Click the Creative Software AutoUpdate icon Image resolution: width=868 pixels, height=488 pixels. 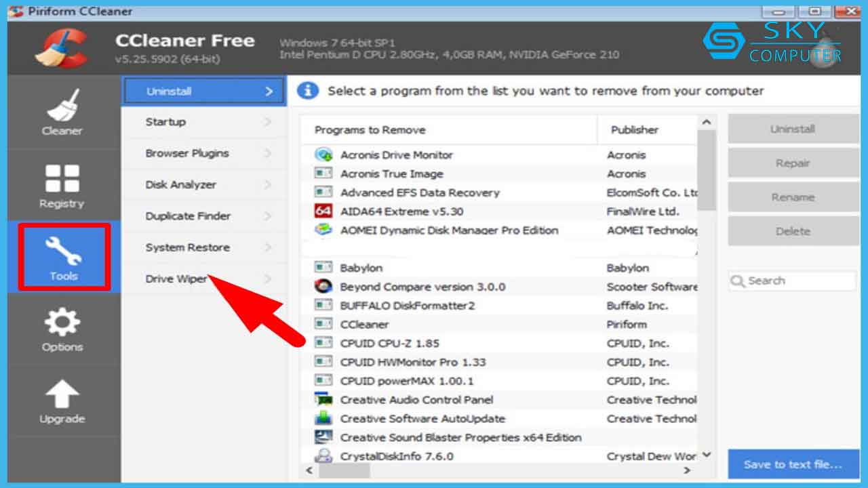pos(323,418)
